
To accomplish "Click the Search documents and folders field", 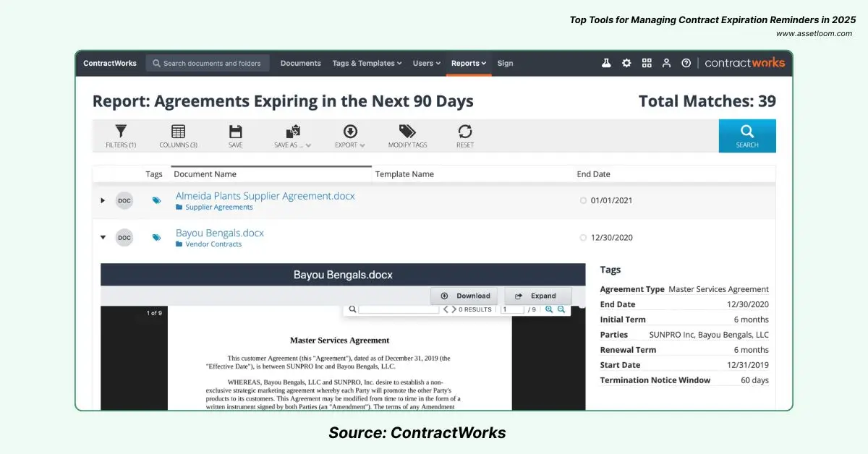I will click(211, 63).
